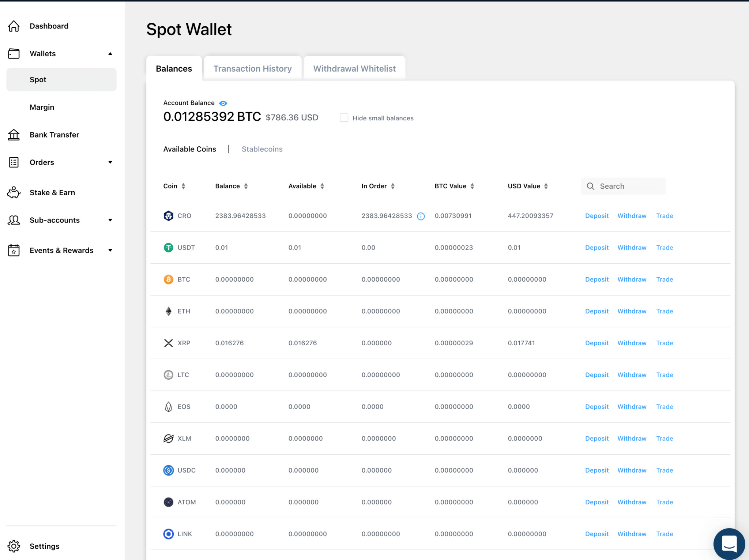Click the Settings gear icon
749x560 pixels.
point(14,546)
